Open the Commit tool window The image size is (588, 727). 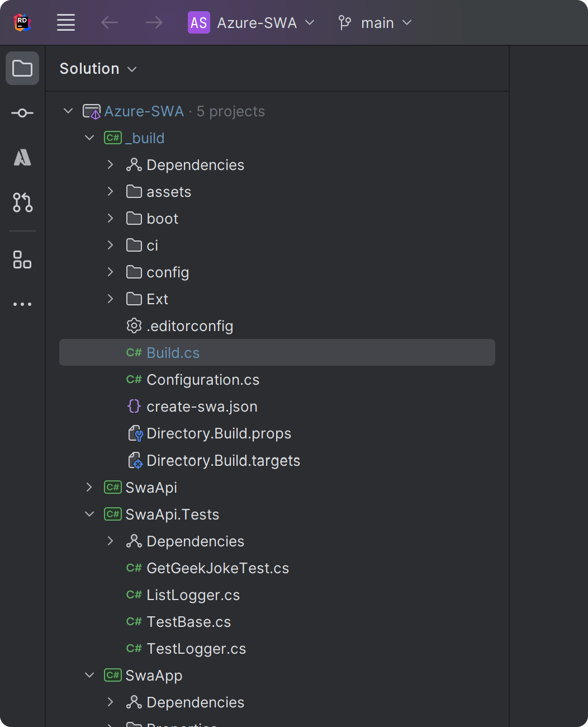point(22,112)
